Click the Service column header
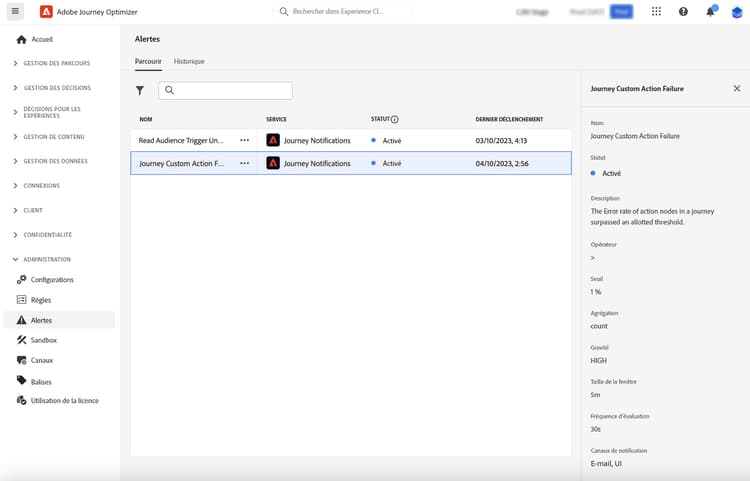Viewport: 750px width, 481px height. (x=276, y=119)
